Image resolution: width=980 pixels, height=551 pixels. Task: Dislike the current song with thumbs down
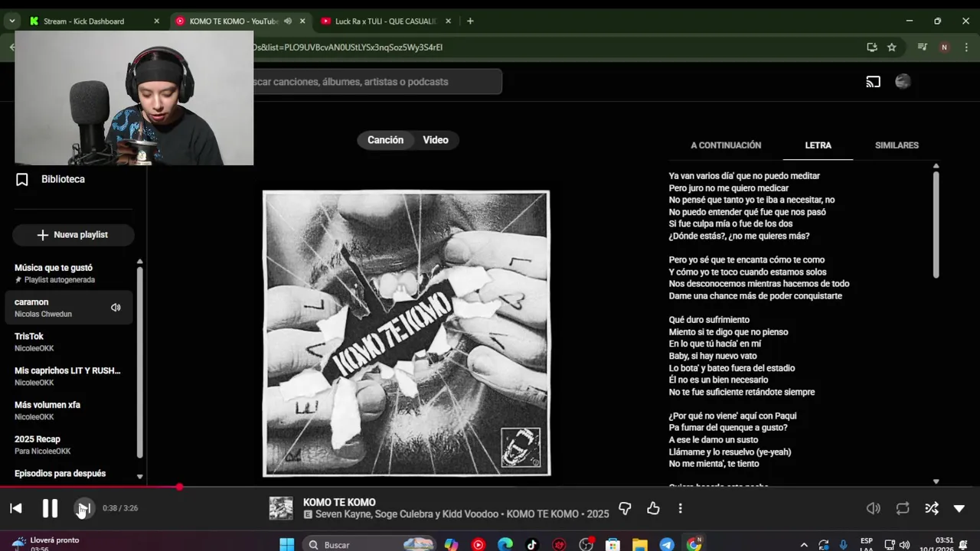(x=625, y=508)
